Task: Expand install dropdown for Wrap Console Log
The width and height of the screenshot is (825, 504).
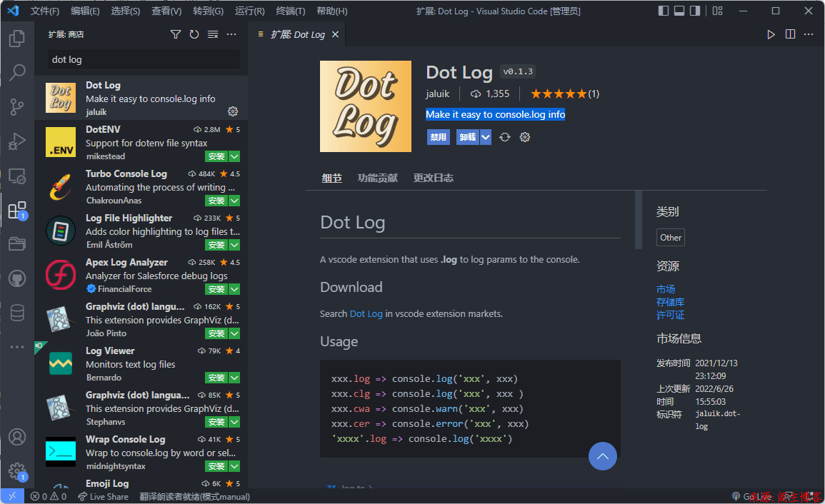Action: [235, 465]
